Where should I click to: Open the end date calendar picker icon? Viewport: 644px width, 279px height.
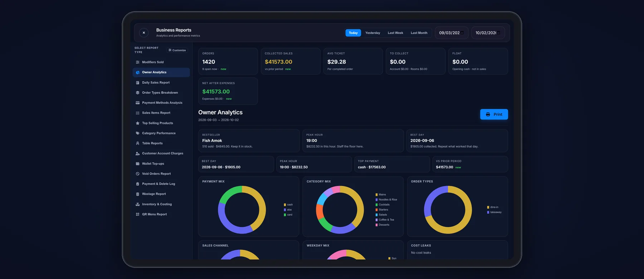[498, 33]
